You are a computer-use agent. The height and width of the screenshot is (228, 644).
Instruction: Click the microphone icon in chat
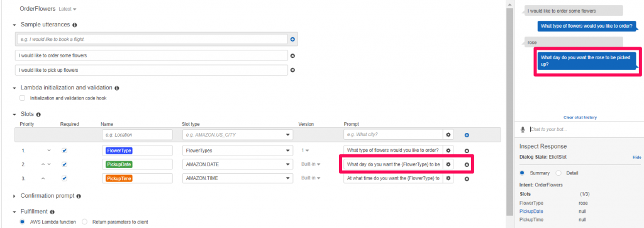click(523, 129)
